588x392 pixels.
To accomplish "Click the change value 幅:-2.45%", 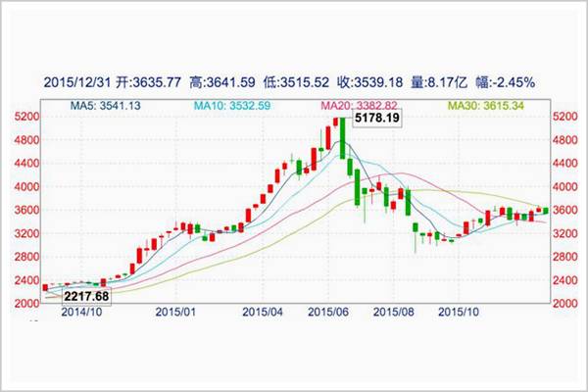I will 506,82.
